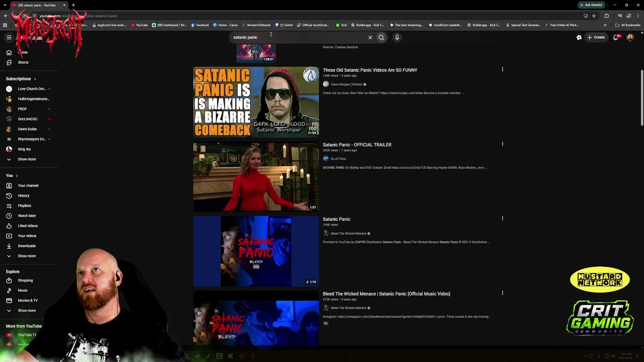Clear the search box with the X

370,37
